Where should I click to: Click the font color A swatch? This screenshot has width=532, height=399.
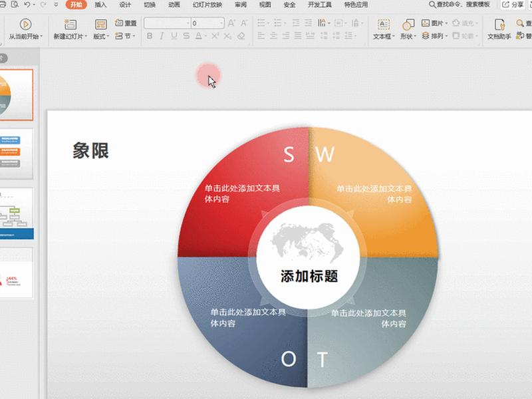[199, 36]
